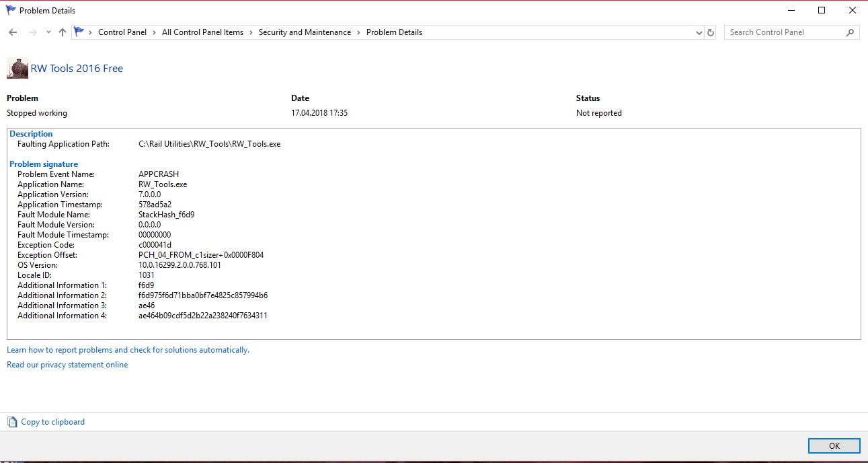This screenshot has height=463, width=868.
Task: Open the Security and Maintenance breadcrumb
Action: 305,32
